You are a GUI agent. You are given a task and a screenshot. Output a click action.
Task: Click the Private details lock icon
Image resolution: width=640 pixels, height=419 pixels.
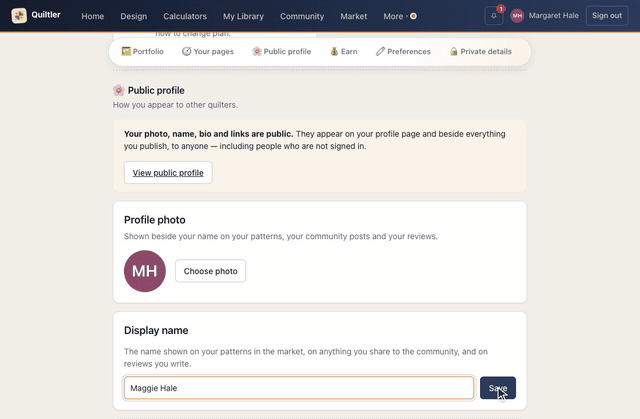tap(453, 51)
